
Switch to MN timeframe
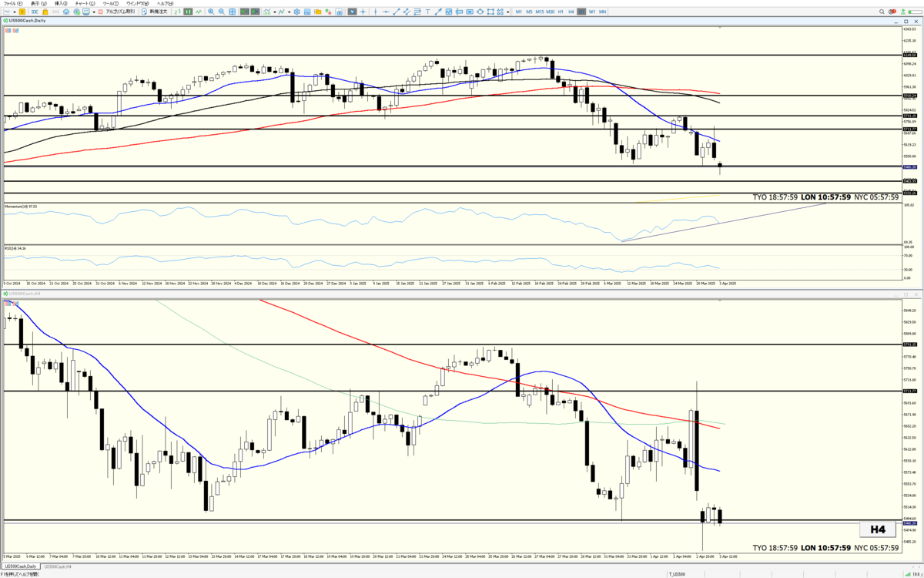click(x=602, y=12)
